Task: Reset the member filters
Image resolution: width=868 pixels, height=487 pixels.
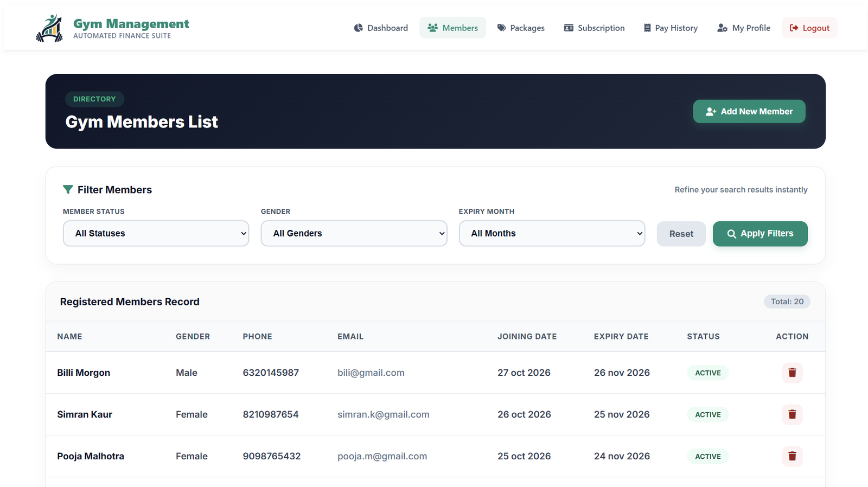Action: [681, 234]
